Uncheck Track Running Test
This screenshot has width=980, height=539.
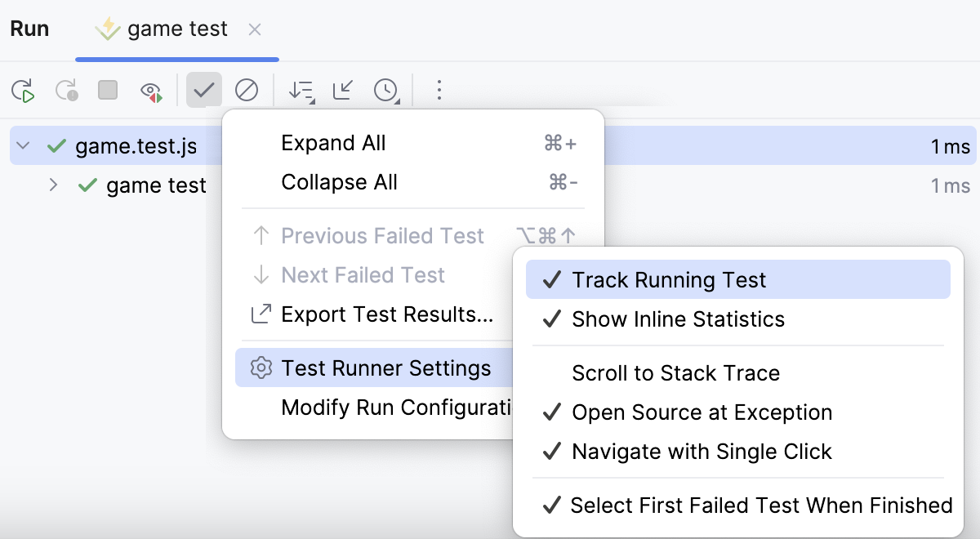670,279
